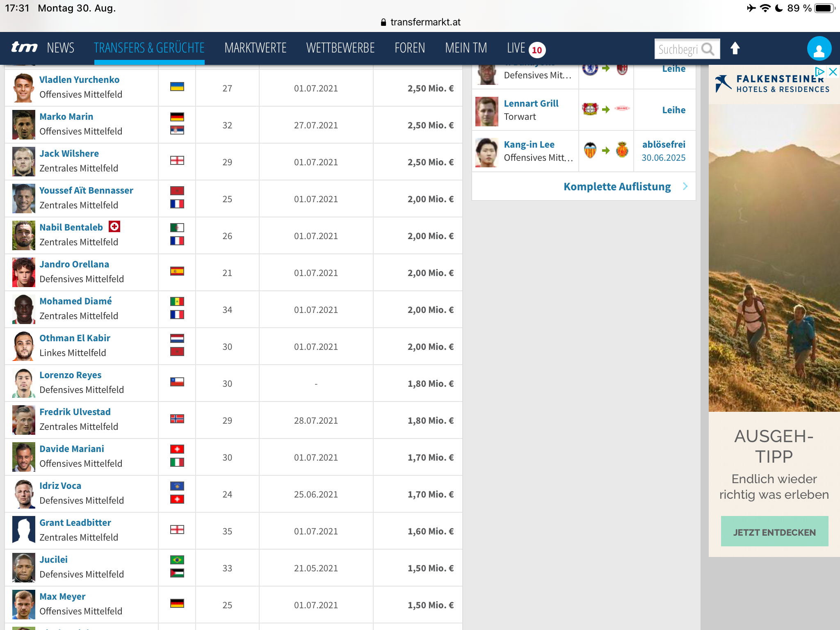This screenshot has height=630, width=840.
Task: Click the AdChoices triangle icon
Action: pos(819,72)
